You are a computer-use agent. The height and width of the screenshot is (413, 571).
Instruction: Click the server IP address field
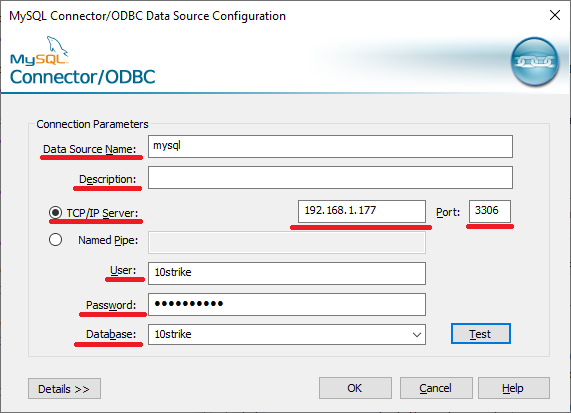(362, 211)
